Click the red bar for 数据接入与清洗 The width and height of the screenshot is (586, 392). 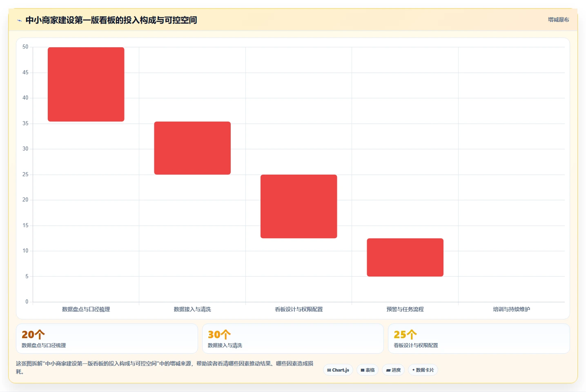192,148
